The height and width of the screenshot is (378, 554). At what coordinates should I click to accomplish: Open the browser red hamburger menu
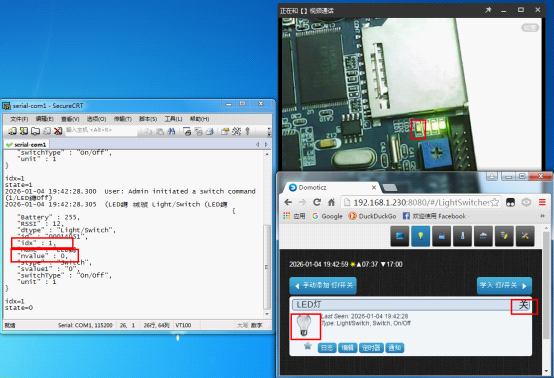pos(542,202)
